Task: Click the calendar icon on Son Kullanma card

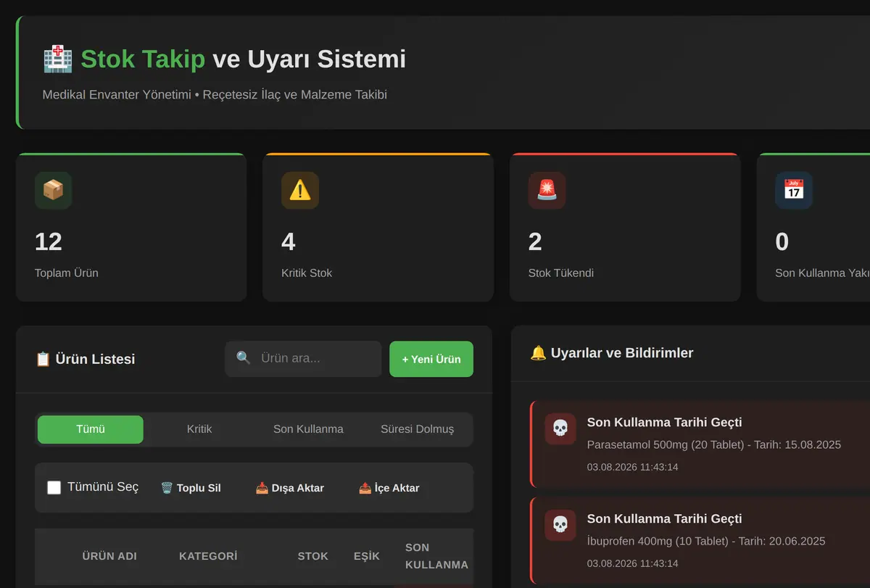Action: (794, 190)
